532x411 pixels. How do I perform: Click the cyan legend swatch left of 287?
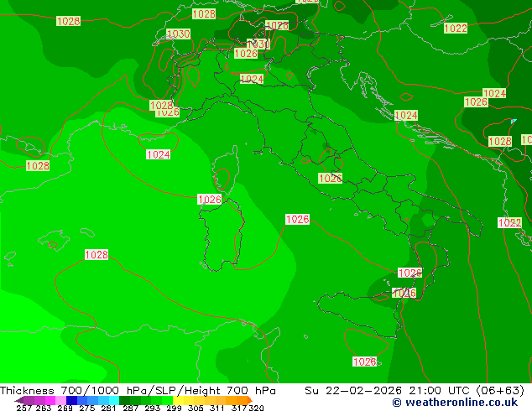(114, 400)
